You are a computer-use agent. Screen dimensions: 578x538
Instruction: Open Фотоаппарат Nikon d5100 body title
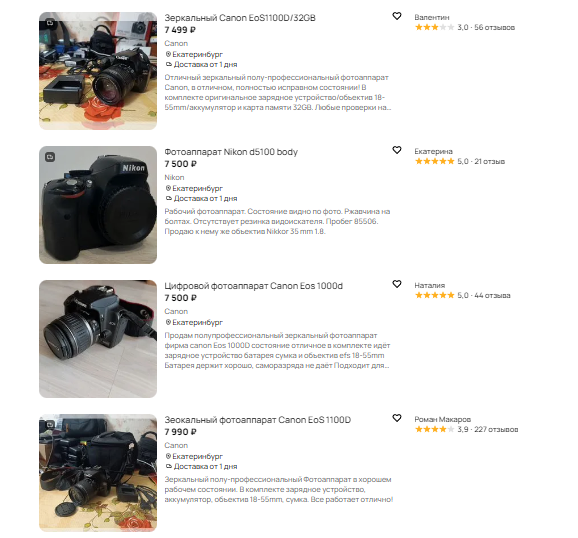coord(231,152)
